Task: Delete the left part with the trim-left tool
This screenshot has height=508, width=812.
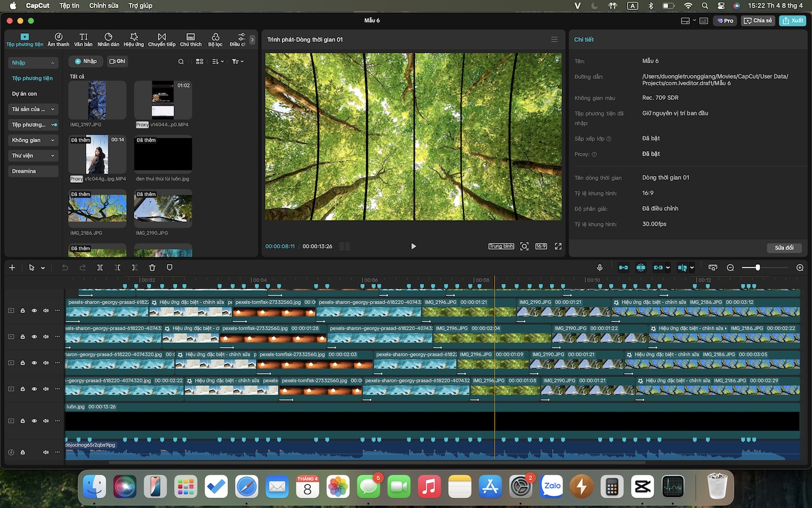Action: tap(117, 268)
